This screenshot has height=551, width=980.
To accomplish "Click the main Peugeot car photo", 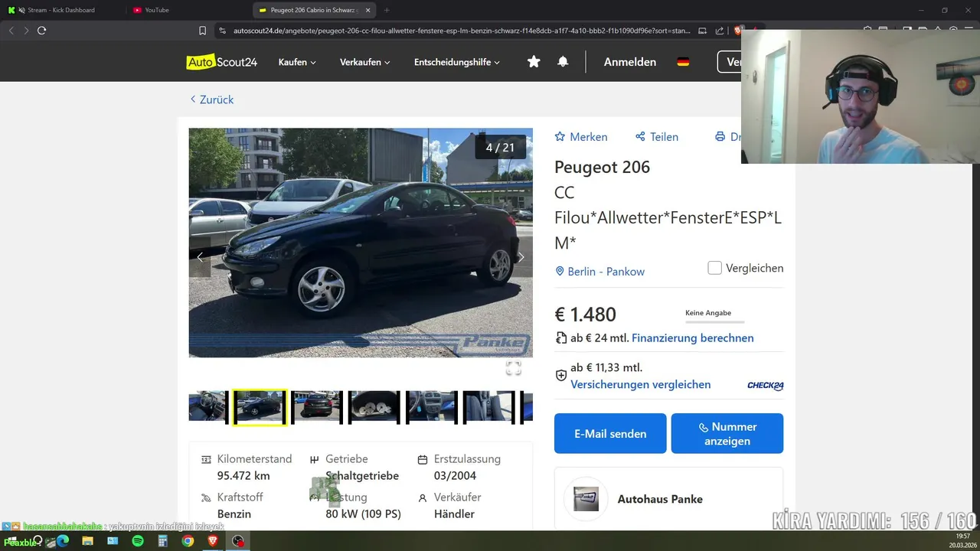I will [361, 243].
